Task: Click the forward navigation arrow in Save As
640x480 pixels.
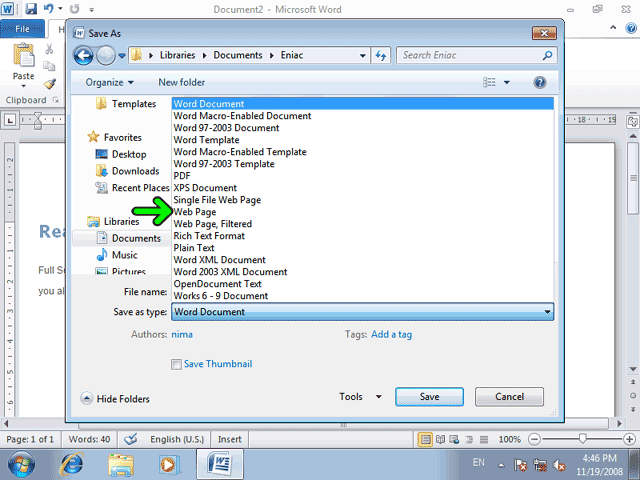Action: click(106, 56)
